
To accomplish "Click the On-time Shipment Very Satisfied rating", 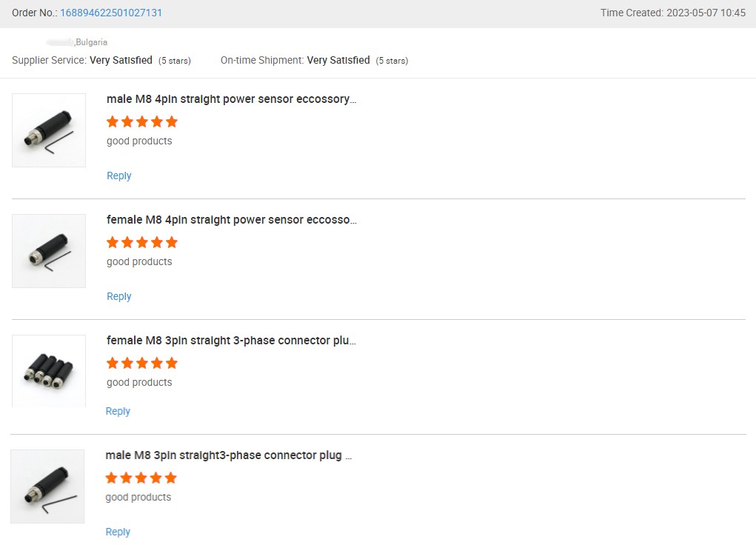I will coord(338,60).
